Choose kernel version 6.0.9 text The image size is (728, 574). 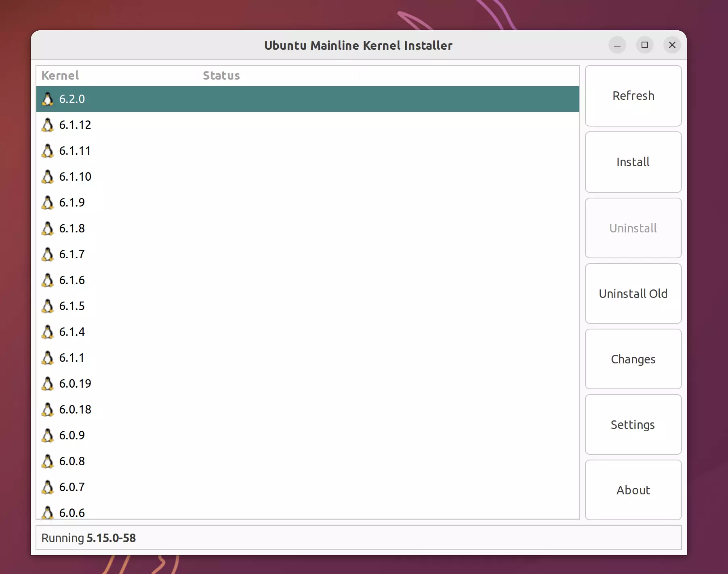coord(72,435)
